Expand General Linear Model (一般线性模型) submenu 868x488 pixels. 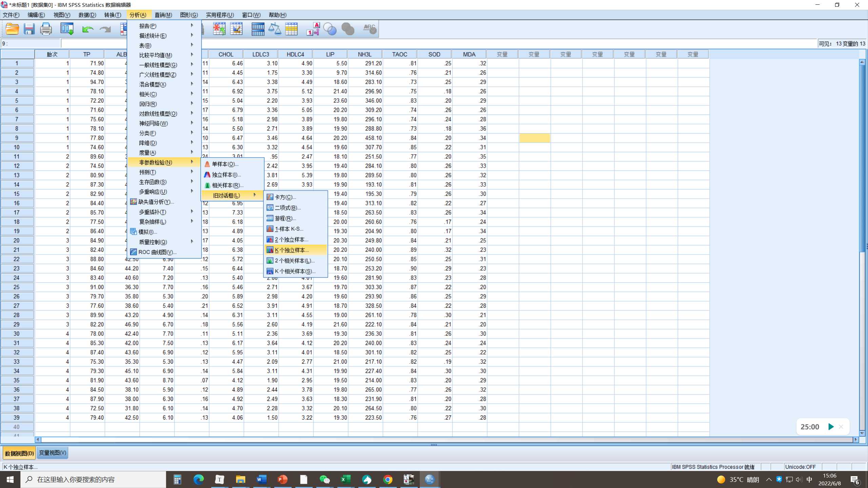164,65
